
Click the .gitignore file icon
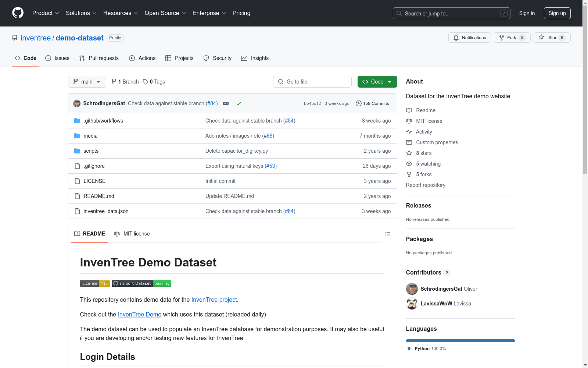point(77,166)
